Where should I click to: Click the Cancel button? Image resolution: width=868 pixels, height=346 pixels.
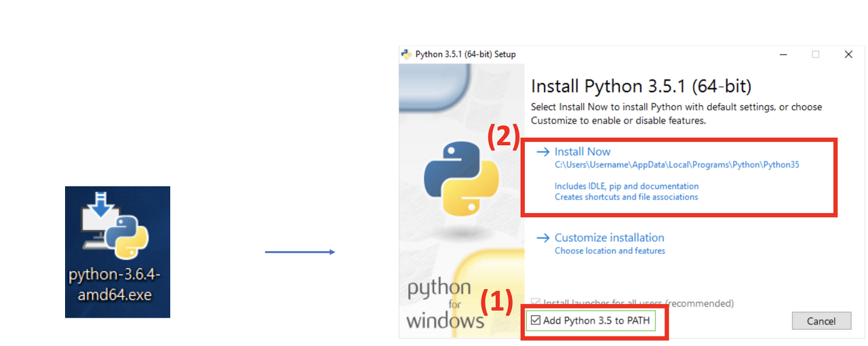click(821, 321)
